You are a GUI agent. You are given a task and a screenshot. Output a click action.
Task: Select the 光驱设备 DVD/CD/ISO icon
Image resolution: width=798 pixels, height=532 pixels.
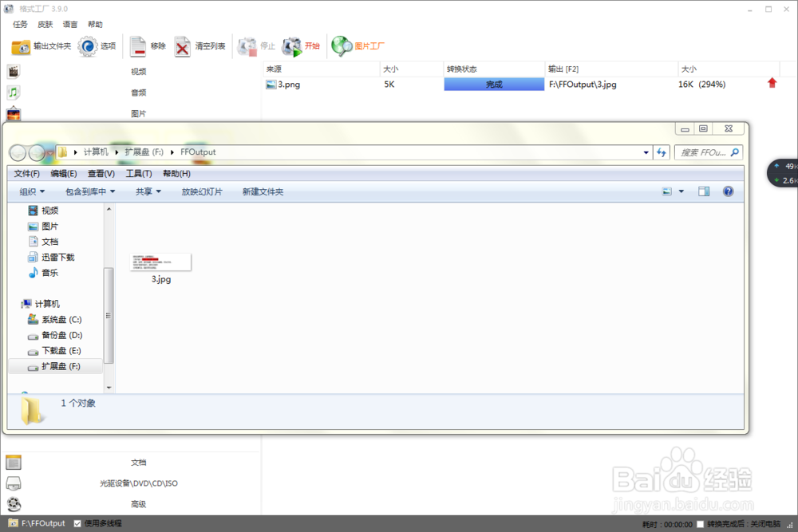14,483
